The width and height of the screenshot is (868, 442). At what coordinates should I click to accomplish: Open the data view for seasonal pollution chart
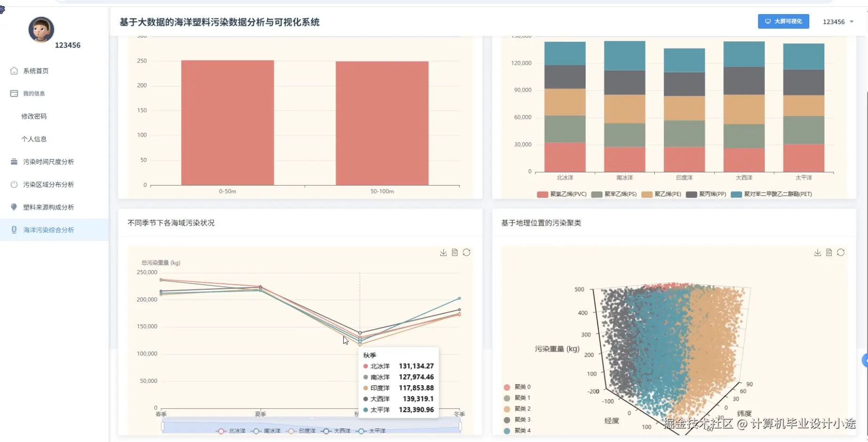(454, 252)
